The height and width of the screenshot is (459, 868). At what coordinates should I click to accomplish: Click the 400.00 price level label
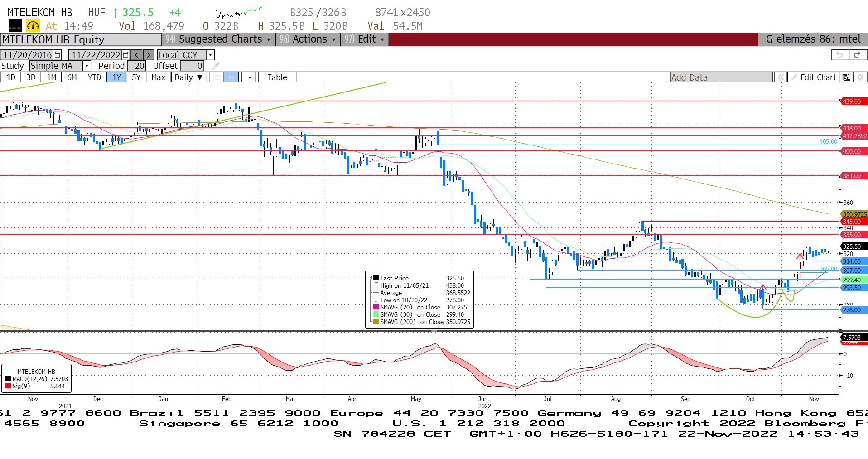pos(854,151)
